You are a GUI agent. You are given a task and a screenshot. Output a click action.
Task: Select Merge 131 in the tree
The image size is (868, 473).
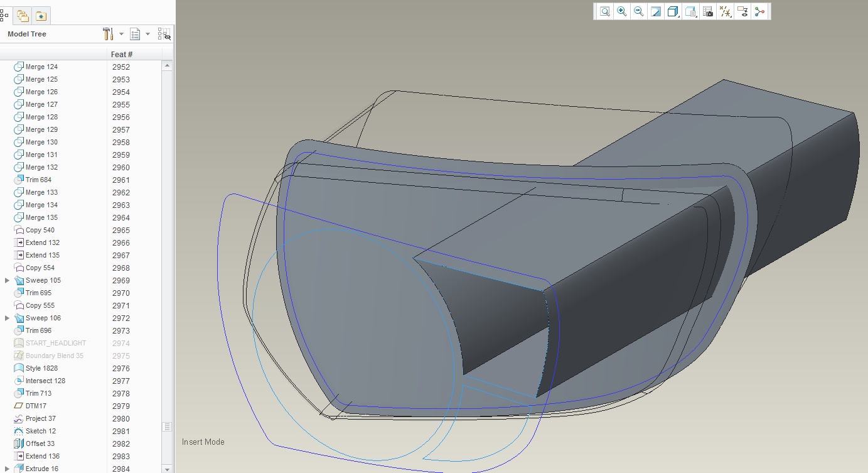41,155
